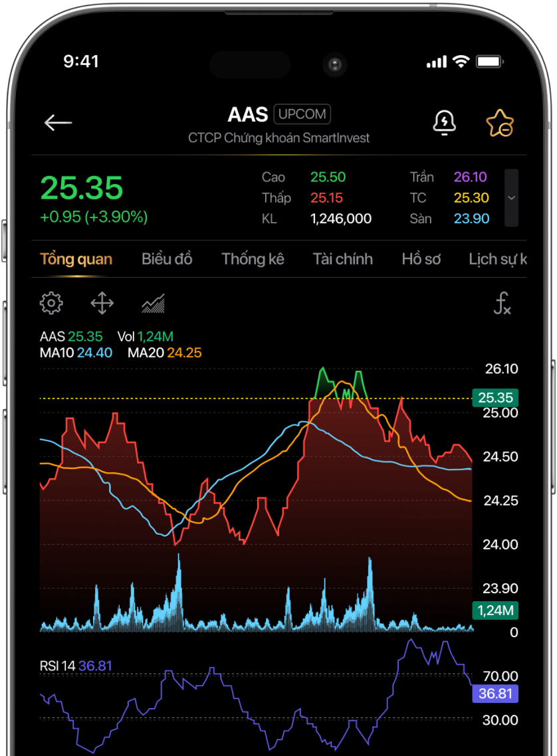Open price alert bell icon
Screen dimensions: 557x756
[444, 123]
